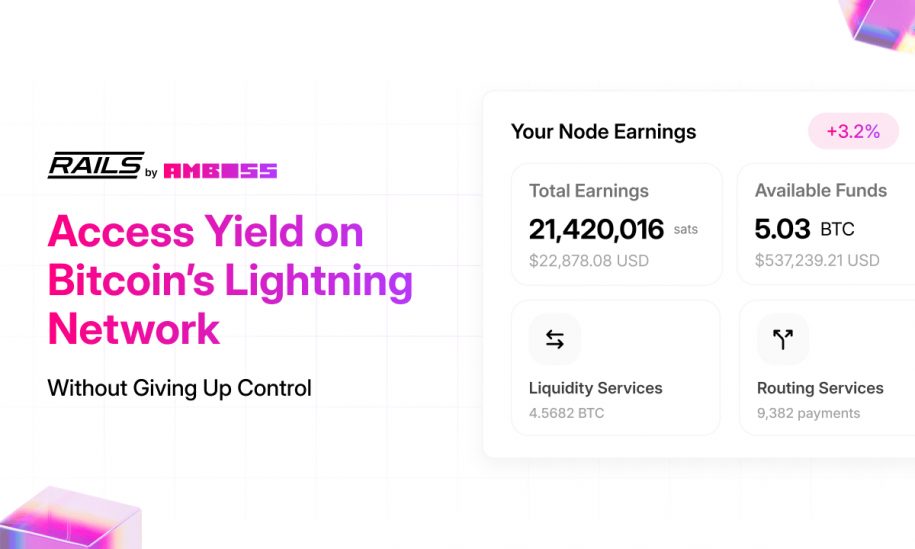Click the 4.5682 BTC liquidity amount
The image size is (915, 549).
[566, 413]
